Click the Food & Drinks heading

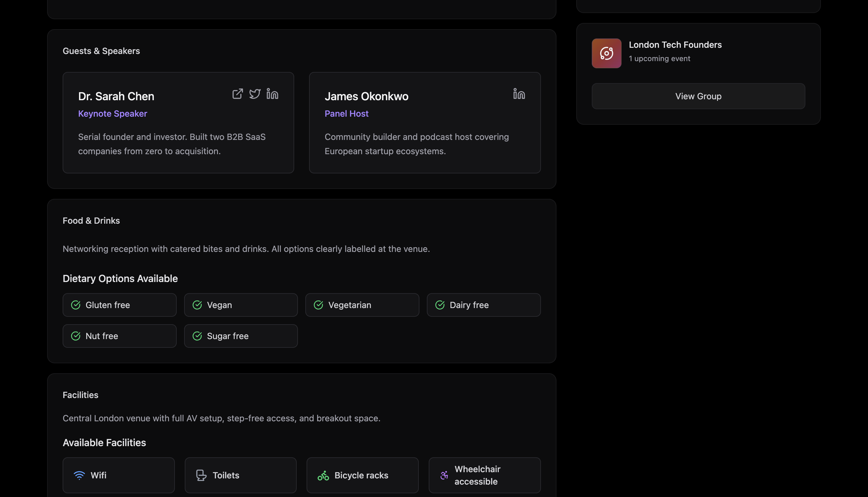(x=91, y=221)
